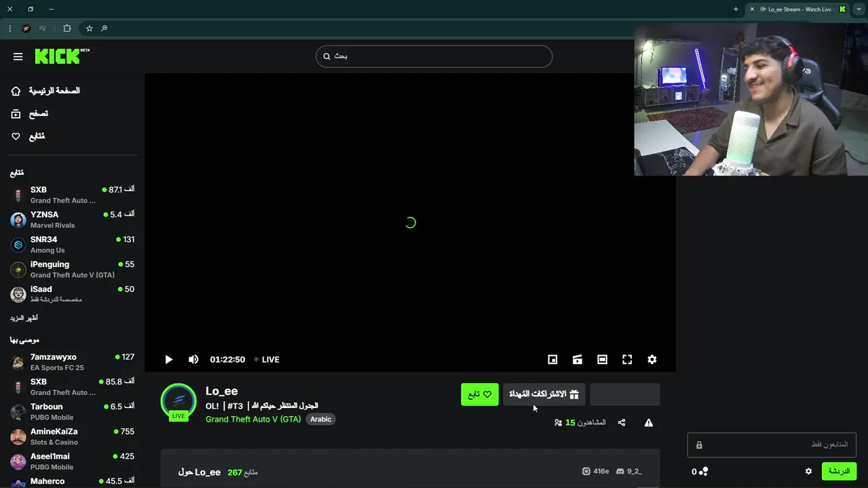This screenshot has height=488, width=868.
Task: Click the Lo_ee LIVE channel avatar
Action: [178, 401]
